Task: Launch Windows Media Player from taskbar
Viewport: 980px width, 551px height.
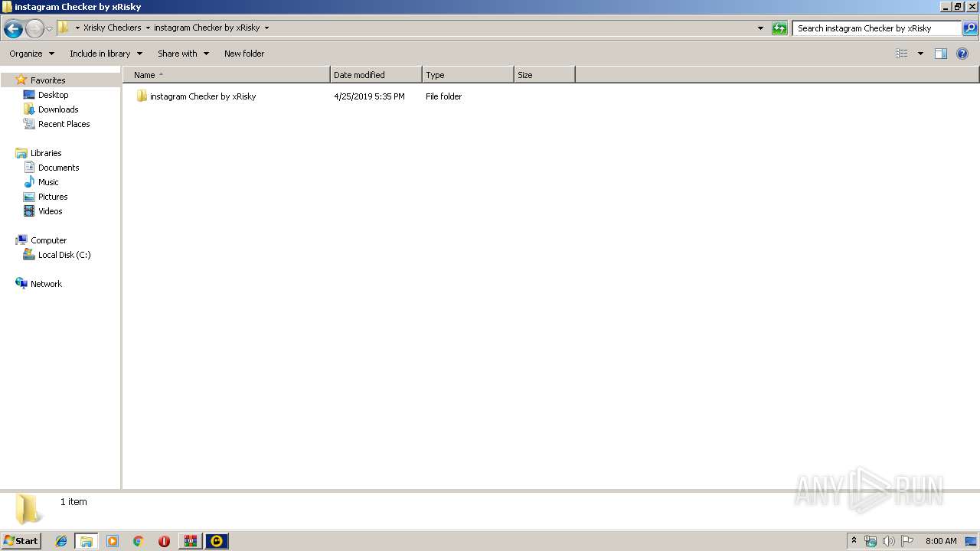Action: pyautogui.click(x=113, y=541)
